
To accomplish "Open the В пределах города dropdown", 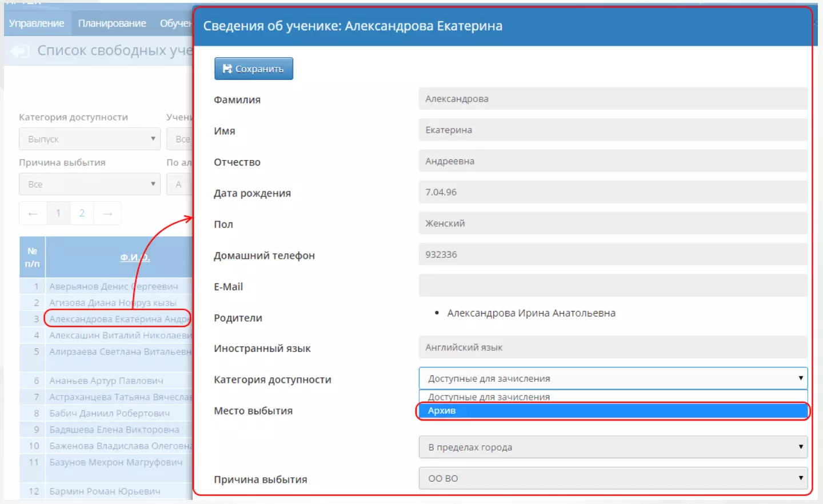I will click(x=613, y=447).
